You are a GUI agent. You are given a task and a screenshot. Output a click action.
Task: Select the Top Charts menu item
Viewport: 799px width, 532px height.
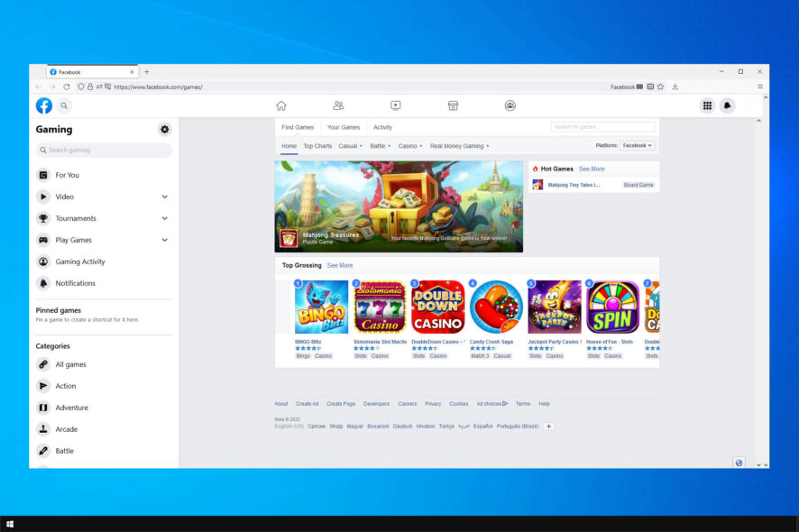pyautogui.click(x=317, y=146)
